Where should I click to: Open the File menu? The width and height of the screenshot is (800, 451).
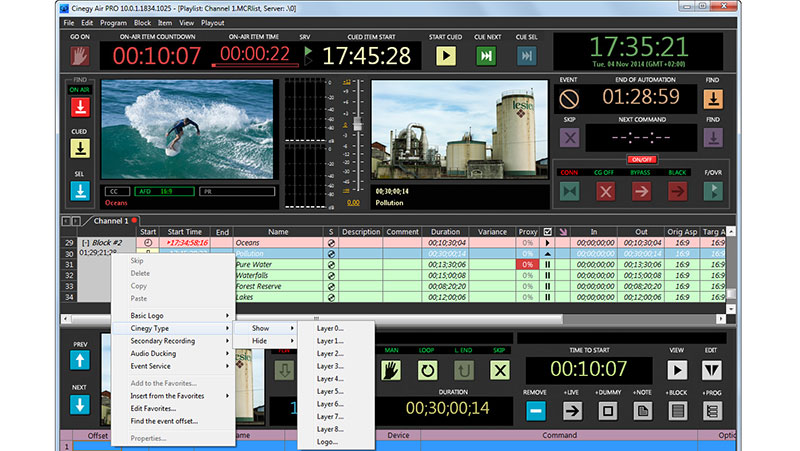click(x=68, y=23)
